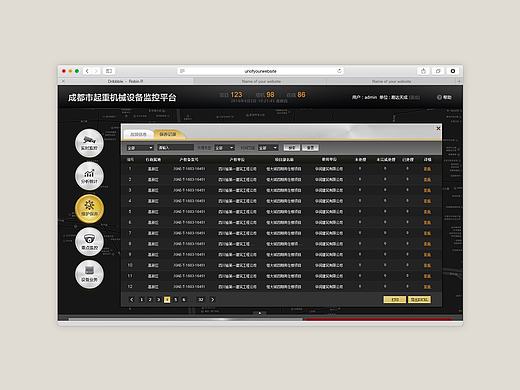Open the orange detail link in row 11
The image size is (520, 390).
[427, 276]
